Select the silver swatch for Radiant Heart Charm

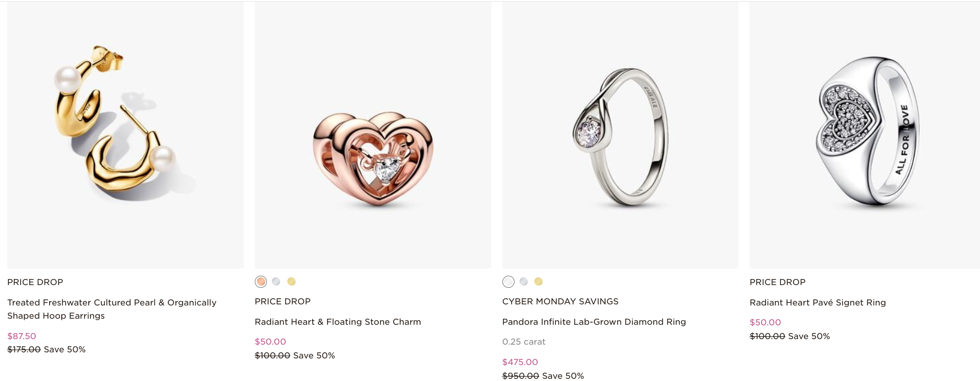[x=276, y=281]
